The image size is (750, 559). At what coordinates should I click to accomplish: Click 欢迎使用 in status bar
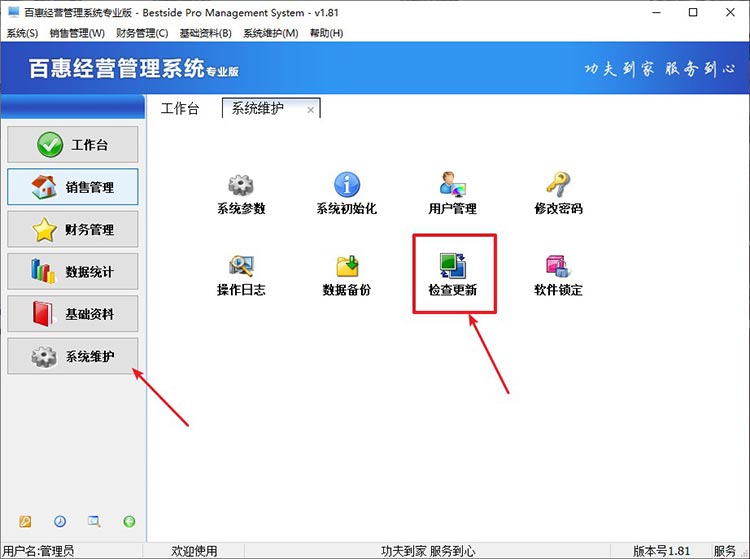[x=194, y=551]
